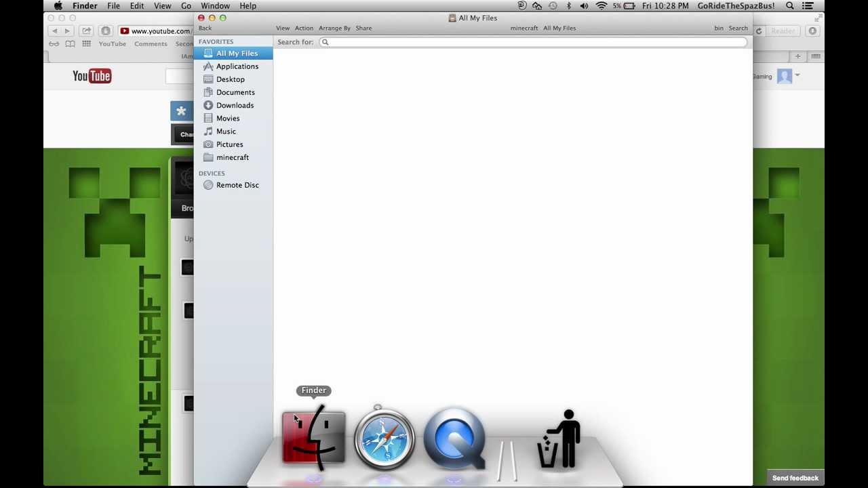This screenshot has height=488, width=868.
Task: Click Safari's reload button
Action: pos(759,31)
